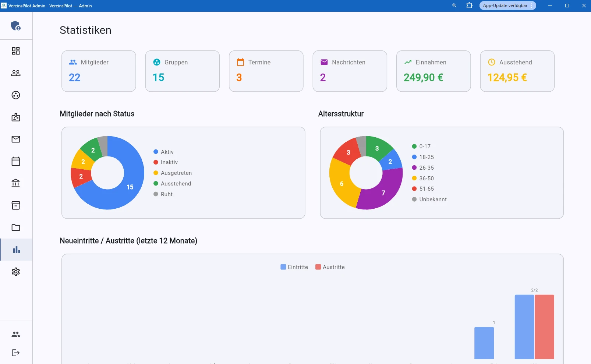This screenshot has height=364, width=591.
Task: Select the ID-badge sidebar icon
Action: [16, 117]
